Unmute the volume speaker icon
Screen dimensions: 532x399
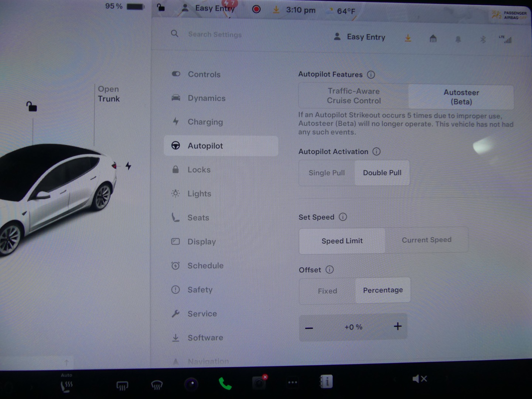pos(419,379)
